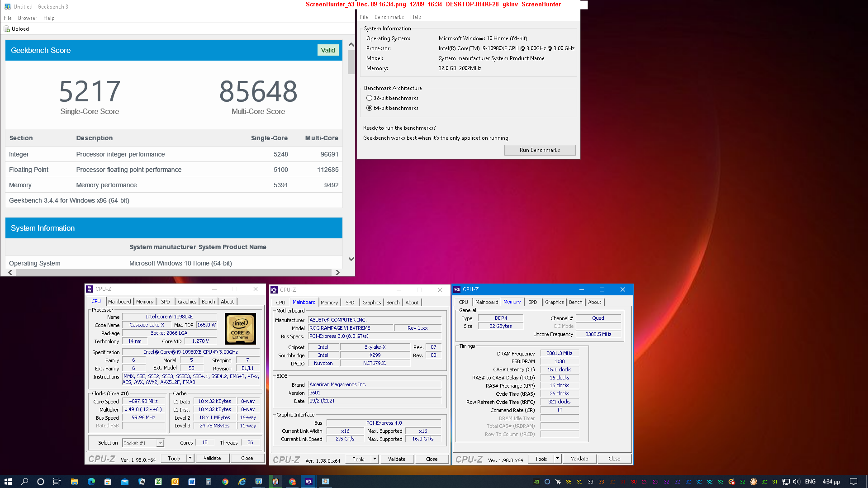868x488 pixels.
Task: Click the ENG language indicator
Action: tap(810, 482)
